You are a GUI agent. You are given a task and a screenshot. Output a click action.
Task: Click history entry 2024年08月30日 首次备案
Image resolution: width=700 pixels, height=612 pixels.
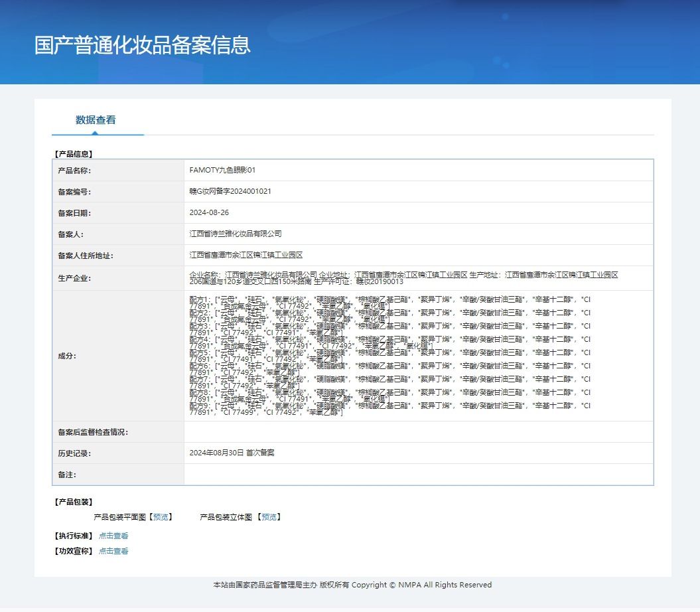click(232, 453)
